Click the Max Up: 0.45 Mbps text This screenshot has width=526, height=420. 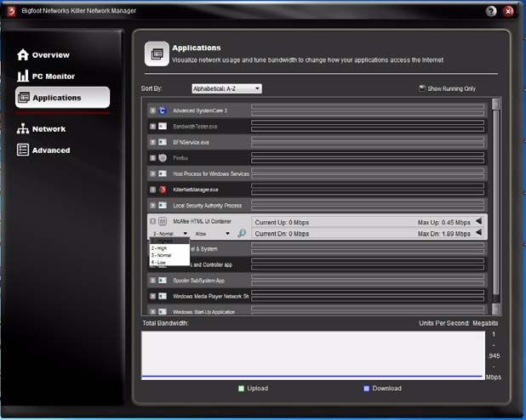point(443,222)
